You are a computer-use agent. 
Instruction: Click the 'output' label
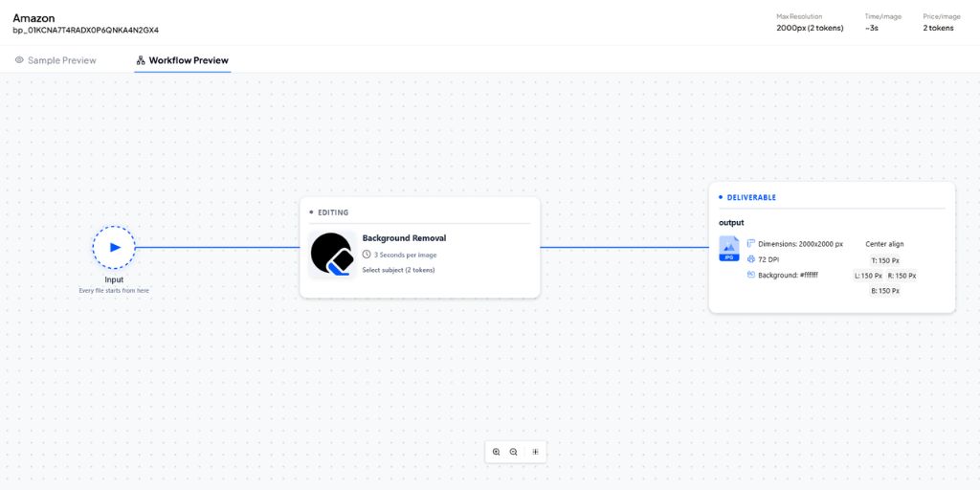click(731, 222)
